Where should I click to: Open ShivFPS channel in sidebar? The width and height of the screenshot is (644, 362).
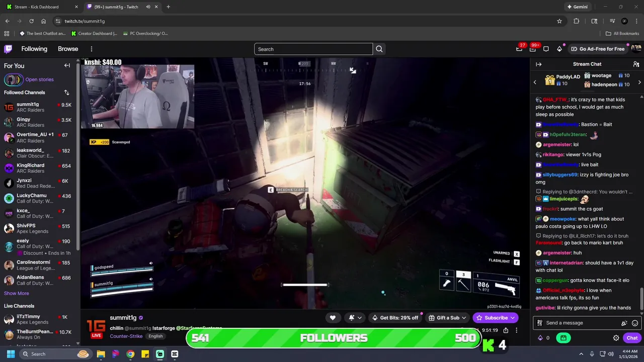coord(38,228)
